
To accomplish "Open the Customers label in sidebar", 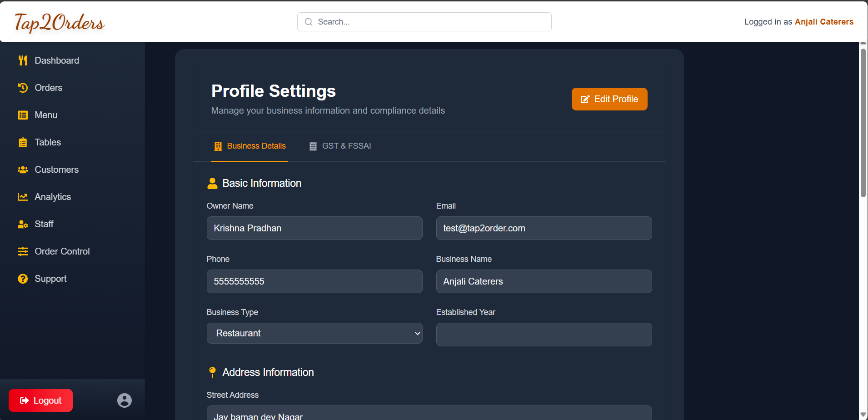I will (x=57, y=170).
